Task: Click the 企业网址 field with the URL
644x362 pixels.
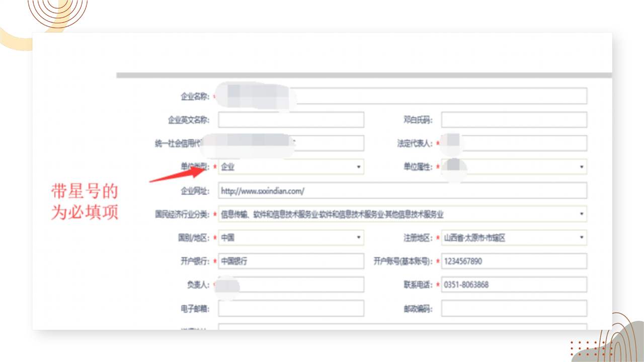Action: (x=403, y=191)
